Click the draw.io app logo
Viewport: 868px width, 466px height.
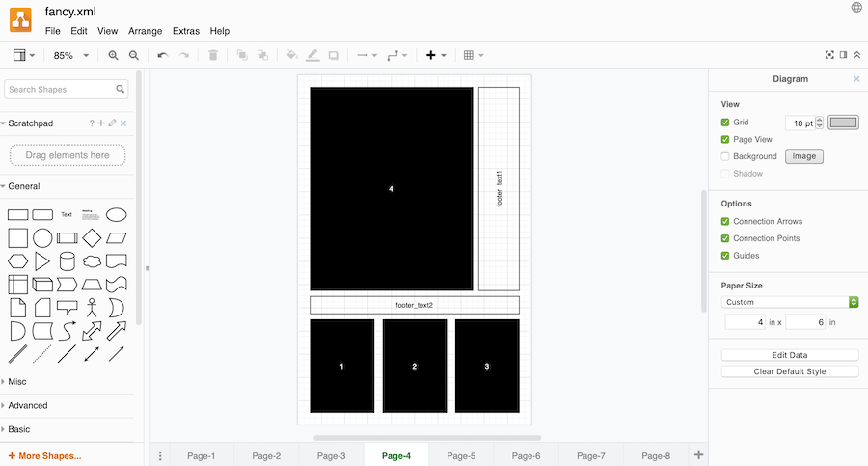20,20
